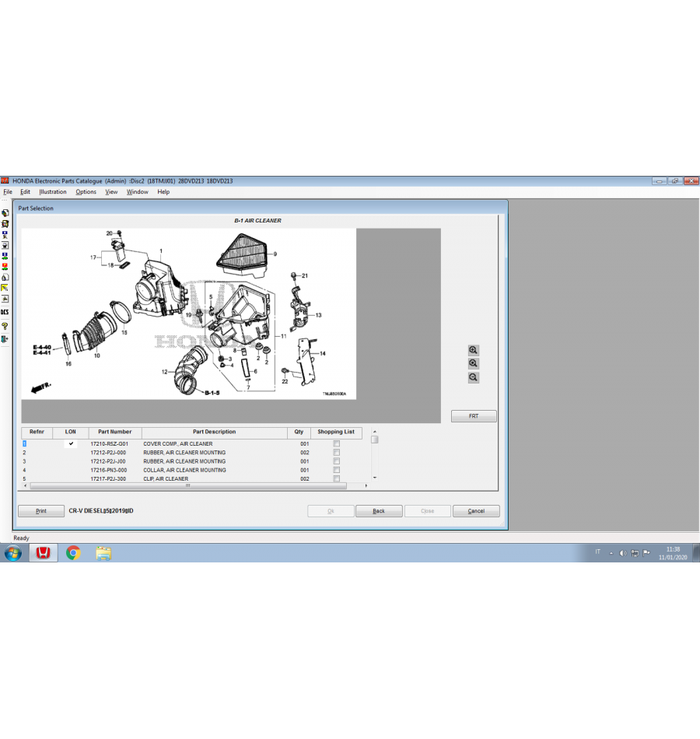This screenshot has width=700, height=739.
Task: Open the Illustration menu
Action: pyautogui.click(x=52, y=192)
